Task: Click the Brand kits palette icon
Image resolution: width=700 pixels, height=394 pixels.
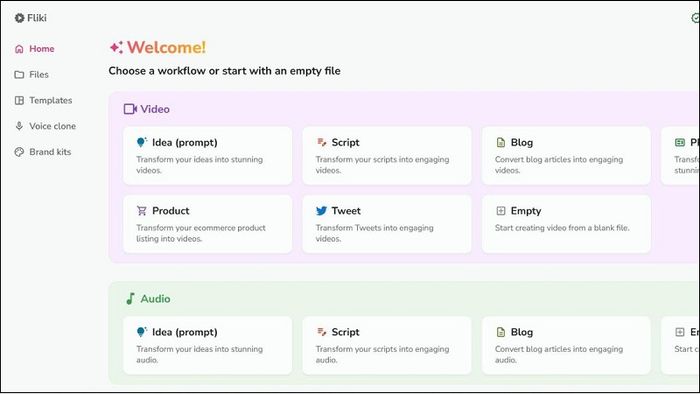Action: tap(19, 152)
